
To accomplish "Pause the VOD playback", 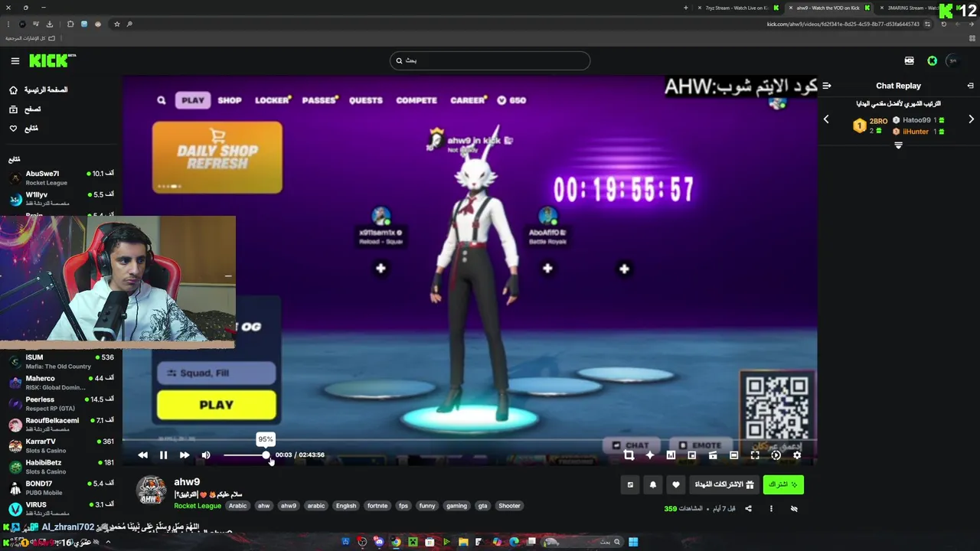I will click(x=163, y=455).
